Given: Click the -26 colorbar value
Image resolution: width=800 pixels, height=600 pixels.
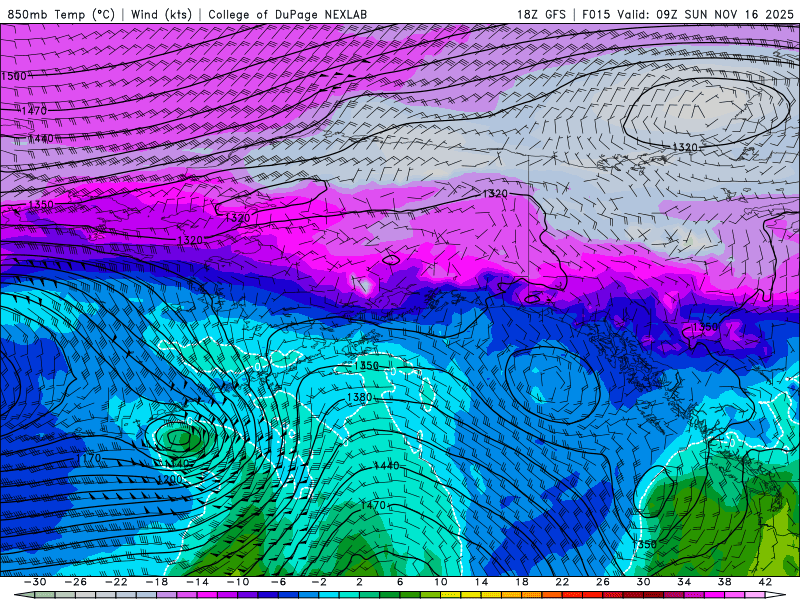Looking at the screenshot, I should [x=76, y=582].
